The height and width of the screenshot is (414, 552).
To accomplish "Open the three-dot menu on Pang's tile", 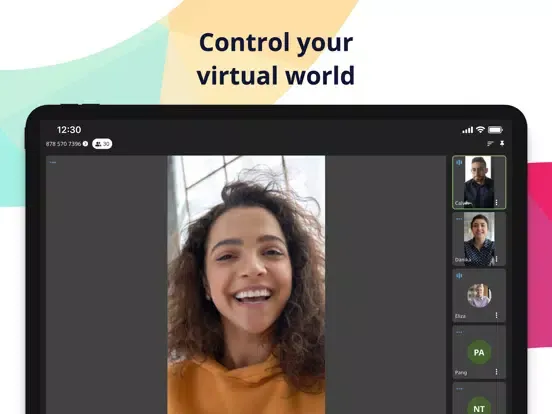I will pos(496,372).
